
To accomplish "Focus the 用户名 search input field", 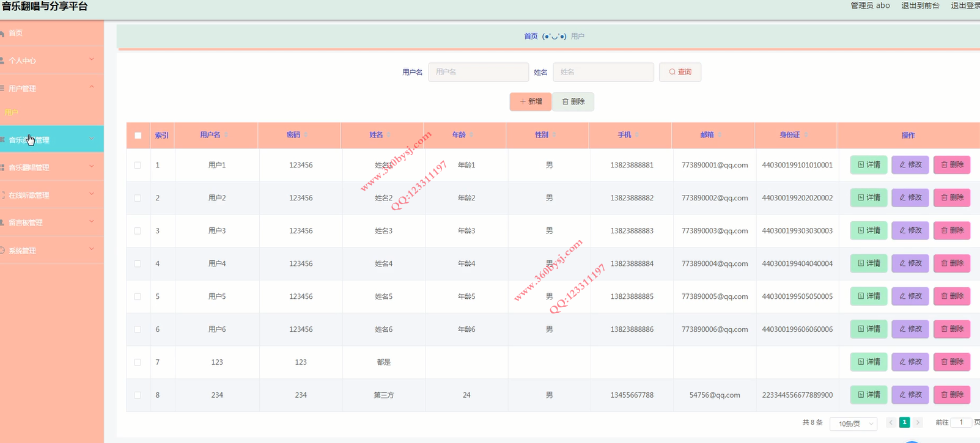I will 478,72.
